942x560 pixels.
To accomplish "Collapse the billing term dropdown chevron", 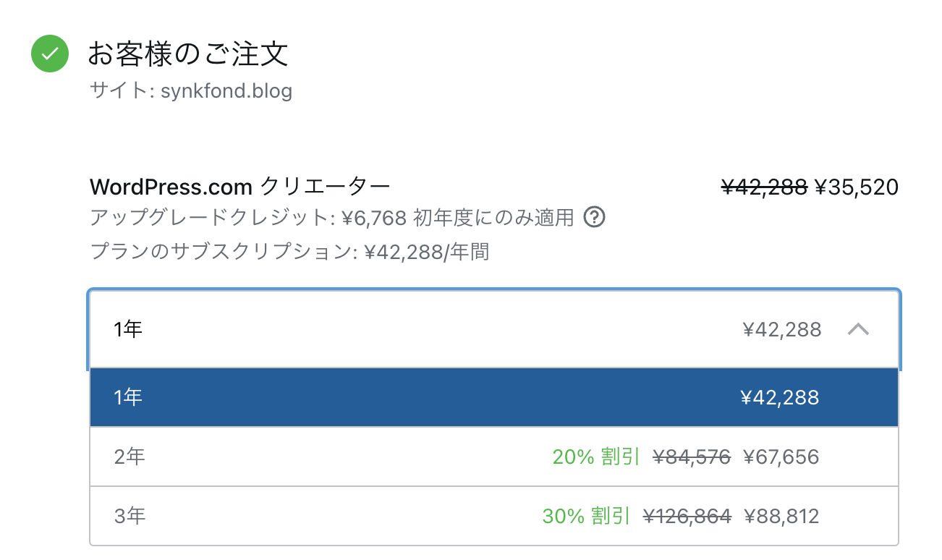I will 858,330.
